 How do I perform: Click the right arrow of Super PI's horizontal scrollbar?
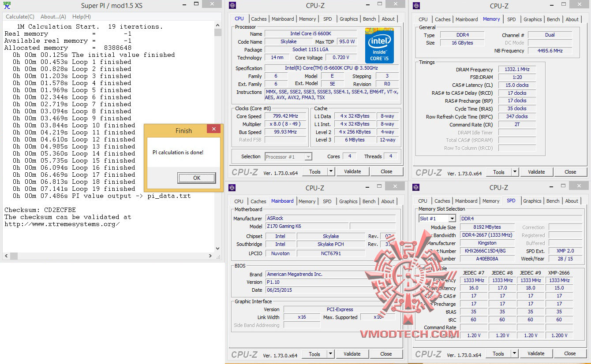(x=211, y=256)
